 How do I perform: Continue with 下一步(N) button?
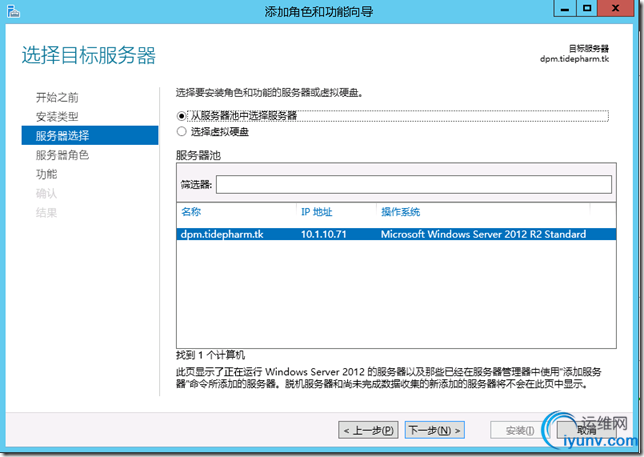[x=435, y=430]
